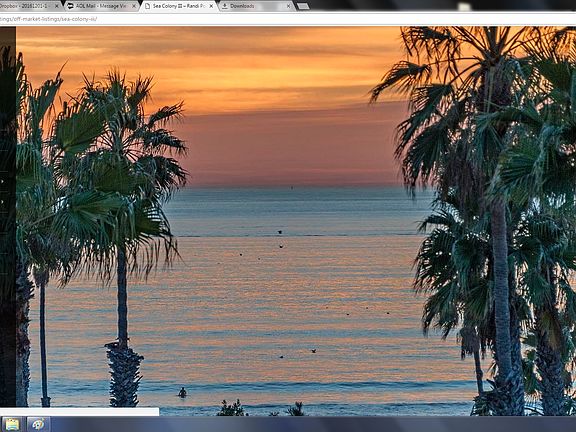Image resolution: width=576 pixels, height=432 pixels.
Task: Open a new browser tab
Action: 303,6
